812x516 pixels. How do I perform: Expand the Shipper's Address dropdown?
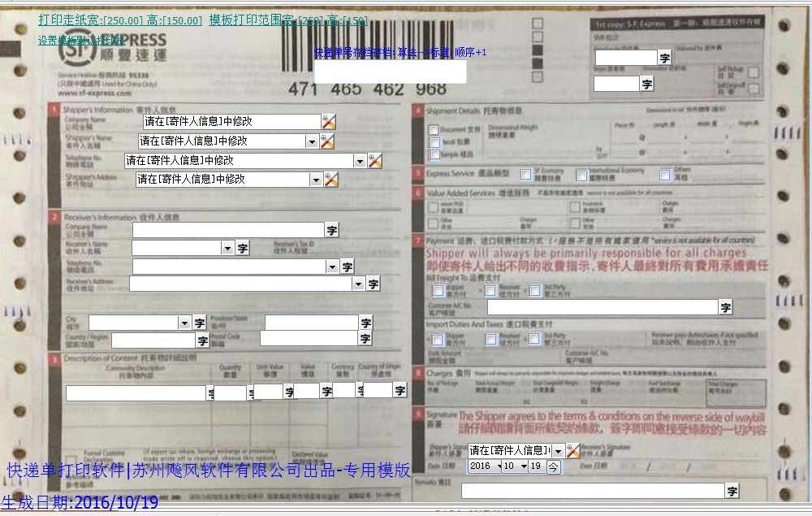pos(315,180)
